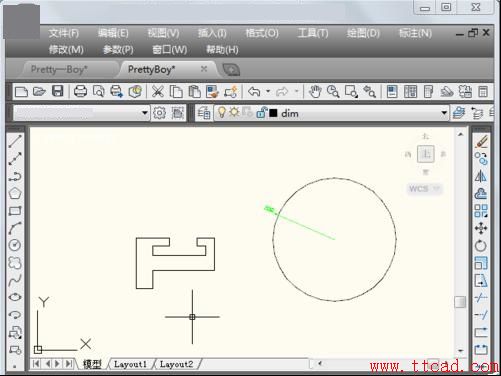Click the Match Properties icon
Screen dimensions: 501x376
(x=212, y=91)
